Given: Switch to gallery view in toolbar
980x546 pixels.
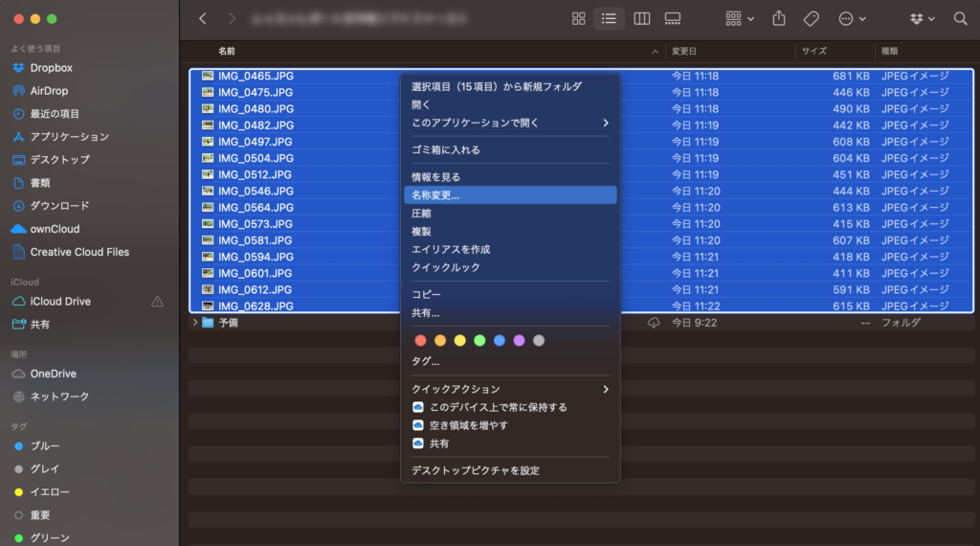Looking at the screenshot, I should tap(673, 18).
